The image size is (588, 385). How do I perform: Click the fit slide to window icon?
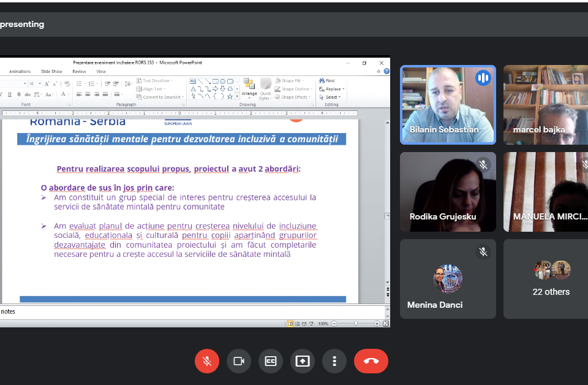pos(386,324)
